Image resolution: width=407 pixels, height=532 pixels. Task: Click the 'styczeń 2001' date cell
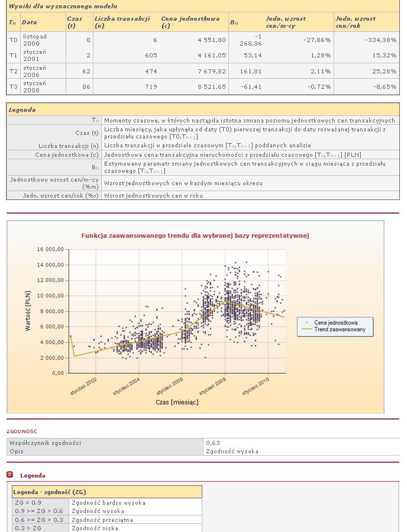click(34, 55)
